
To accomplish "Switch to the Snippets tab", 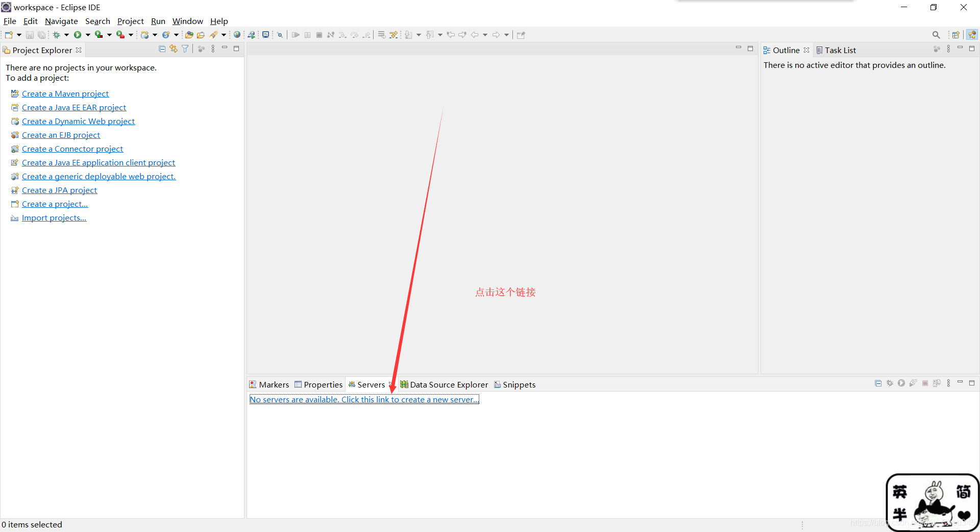I will (514, 384).
